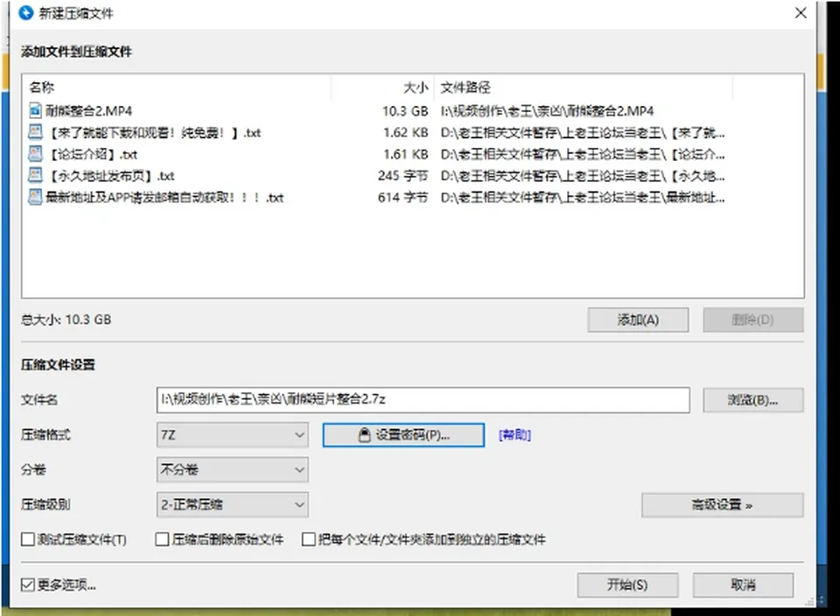Screen dimensions: 840x616
Task: Expand 高级设置 advanced settings
Action: tap(722, 505)
